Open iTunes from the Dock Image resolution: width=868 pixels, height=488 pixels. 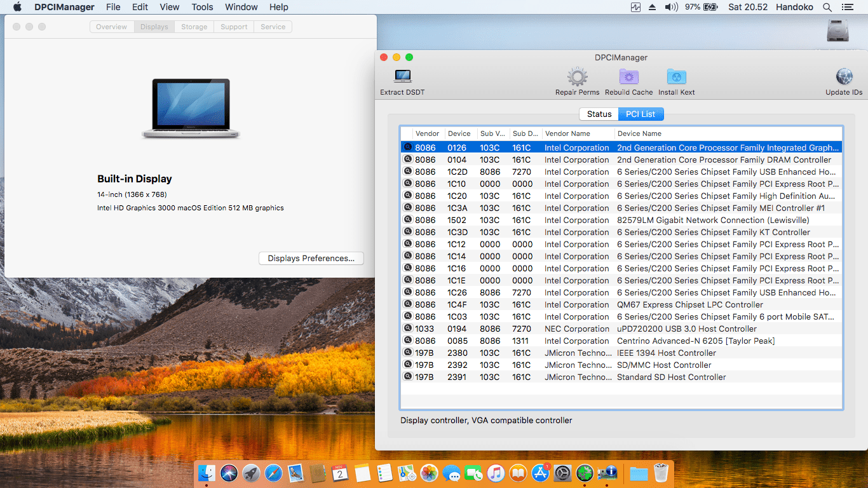496,473
